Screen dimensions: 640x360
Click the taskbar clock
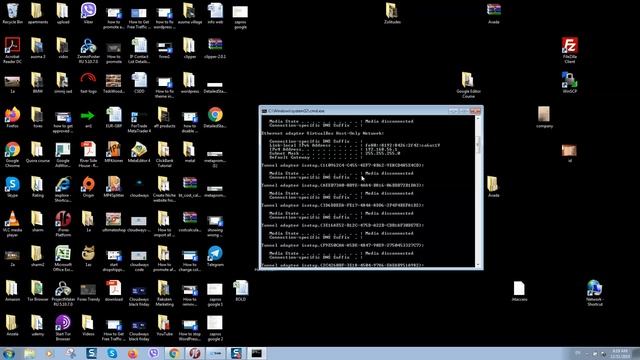(x=620, y=353)
